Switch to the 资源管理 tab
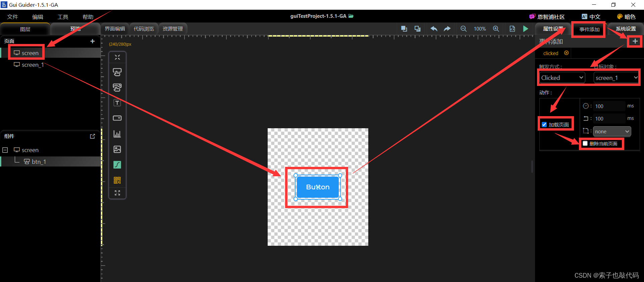Image resolution: width=644 pixels, height=282 pixels. 173,29
